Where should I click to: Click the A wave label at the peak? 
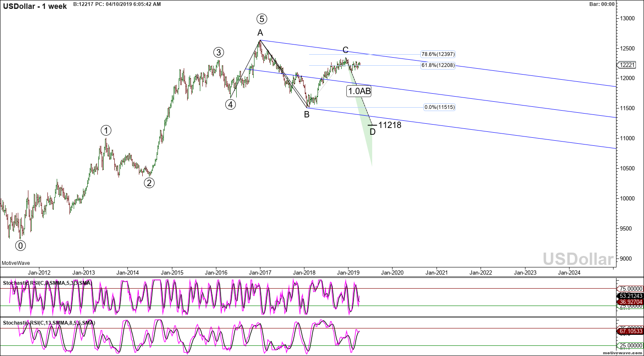click(x=260, y=33)
